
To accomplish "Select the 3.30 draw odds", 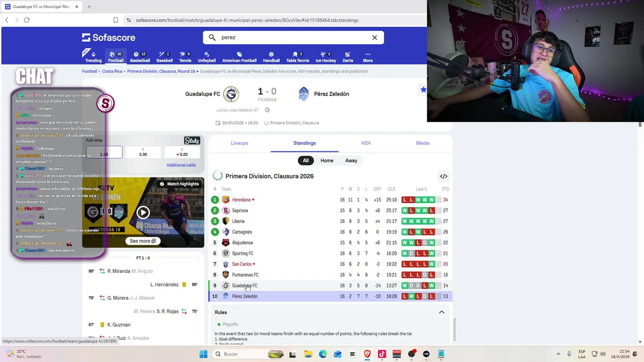I will coord(143,152).
